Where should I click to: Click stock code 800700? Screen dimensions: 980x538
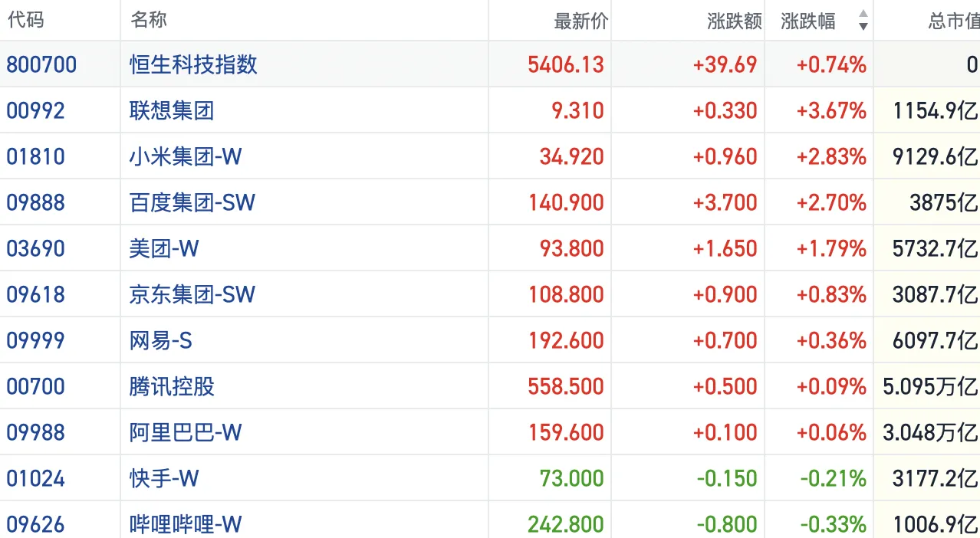(x=41, y=64)
